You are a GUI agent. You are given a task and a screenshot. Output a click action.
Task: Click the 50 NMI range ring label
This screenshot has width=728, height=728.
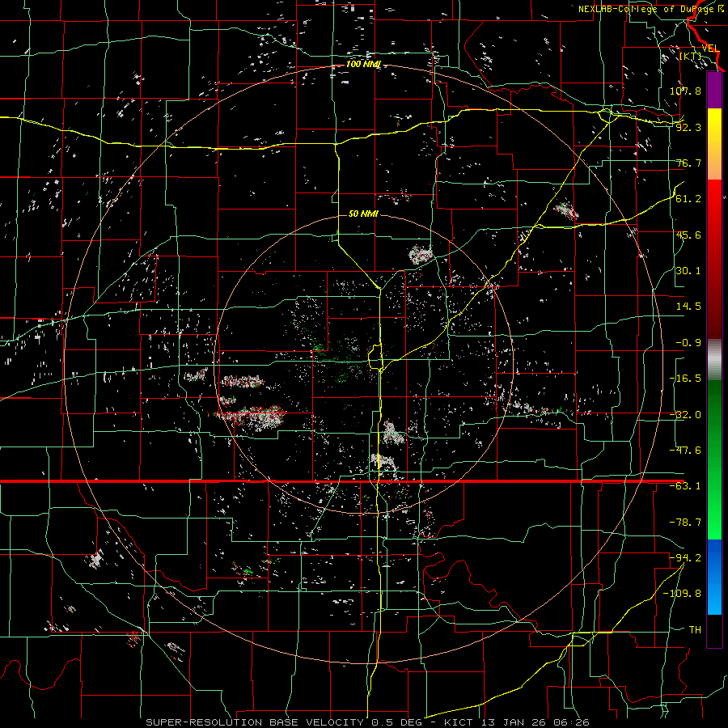click(363, 214)
